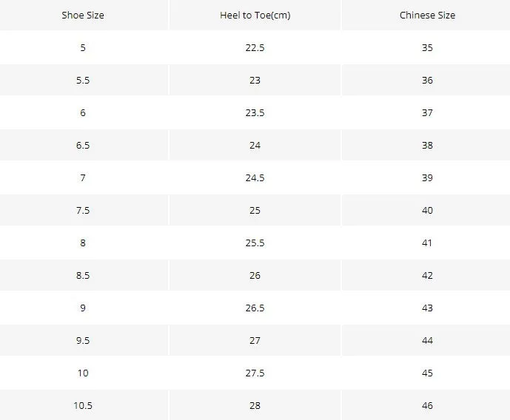Image resolution: width=510 pixels, height=420 pixels.
Task: Select shoe size 5 cell
Action: [83, 48]
